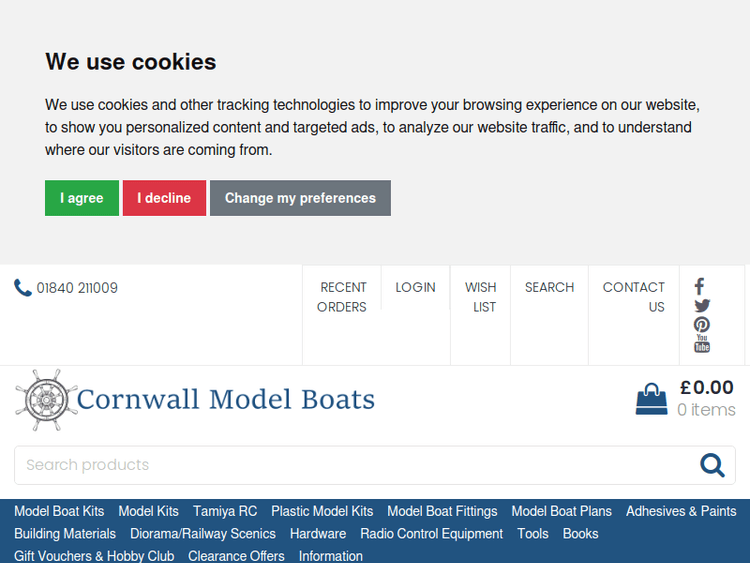
Task: Open Recent Orders link
Action: (342, 297)
